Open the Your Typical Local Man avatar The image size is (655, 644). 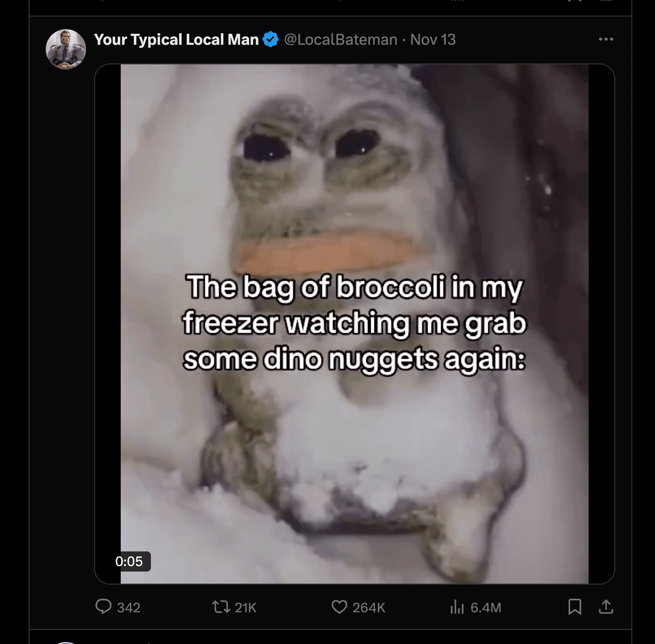pyautogui.click(x=66, y=49)
